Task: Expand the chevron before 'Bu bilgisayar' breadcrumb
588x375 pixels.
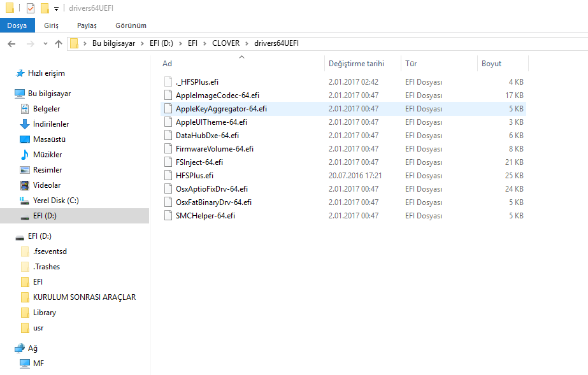Action: [x=85, y=43]
